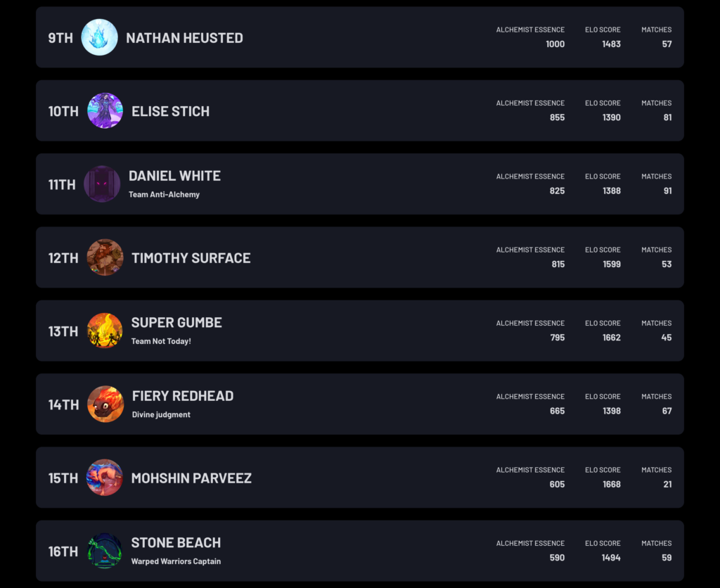Open NATHAN HEUSTED player profile name
Screen dimensions: 720x588
185,38
